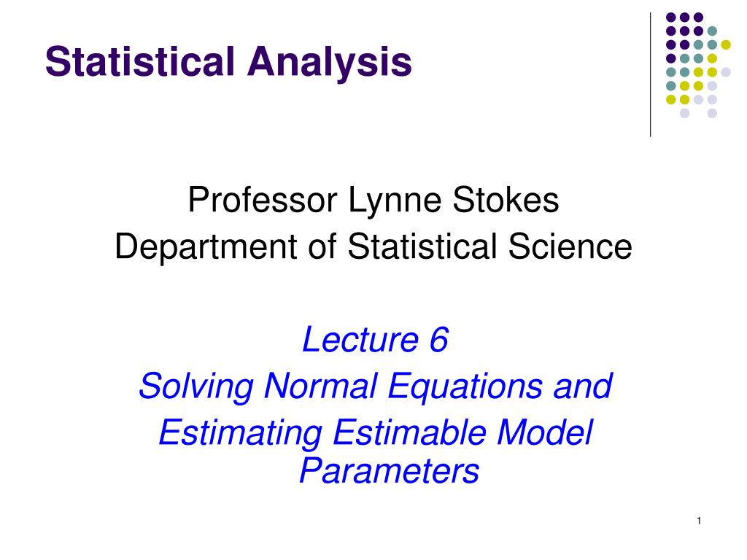Click the yellow dot ending the third dot row
The image size is (747, 560).
click(x=726, y=44)
